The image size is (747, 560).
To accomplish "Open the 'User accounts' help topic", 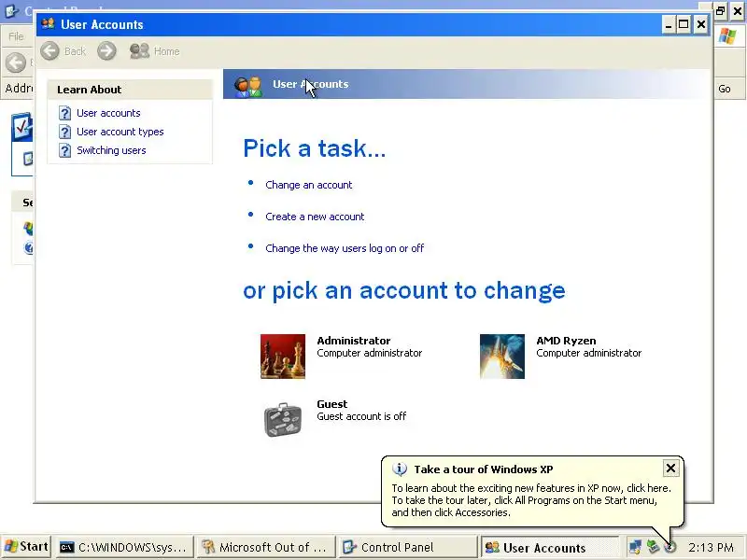I will (108, 113).
